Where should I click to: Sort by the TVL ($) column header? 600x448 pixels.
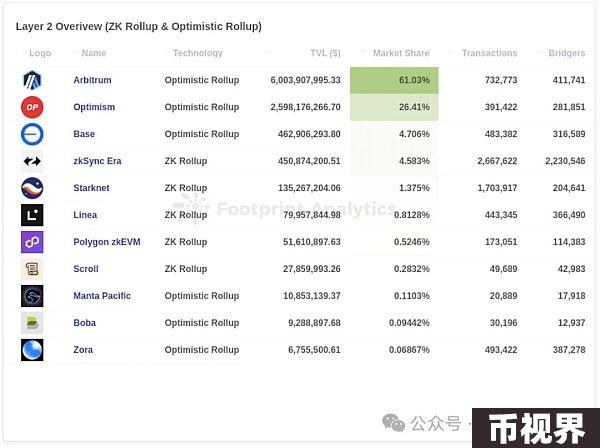325,53
